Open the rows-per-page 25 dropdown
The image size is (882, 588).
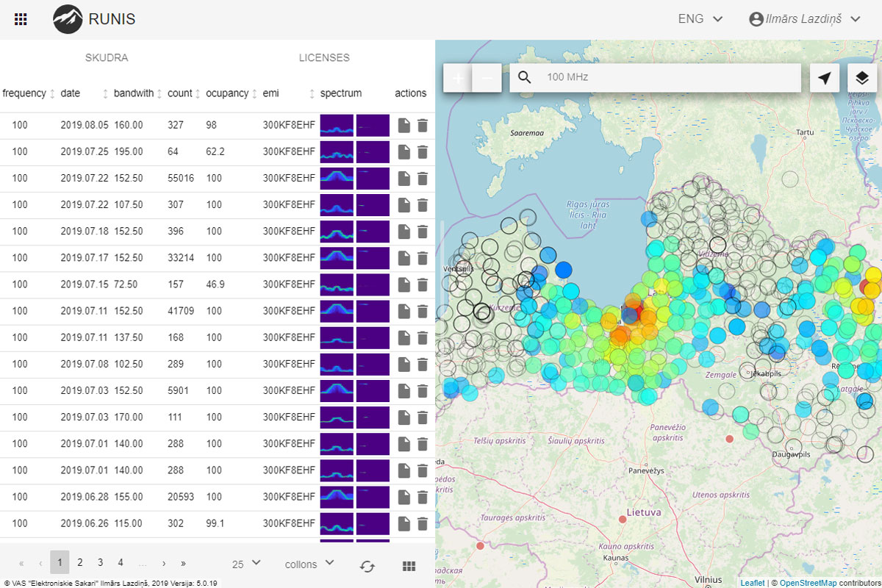[246, 564]
